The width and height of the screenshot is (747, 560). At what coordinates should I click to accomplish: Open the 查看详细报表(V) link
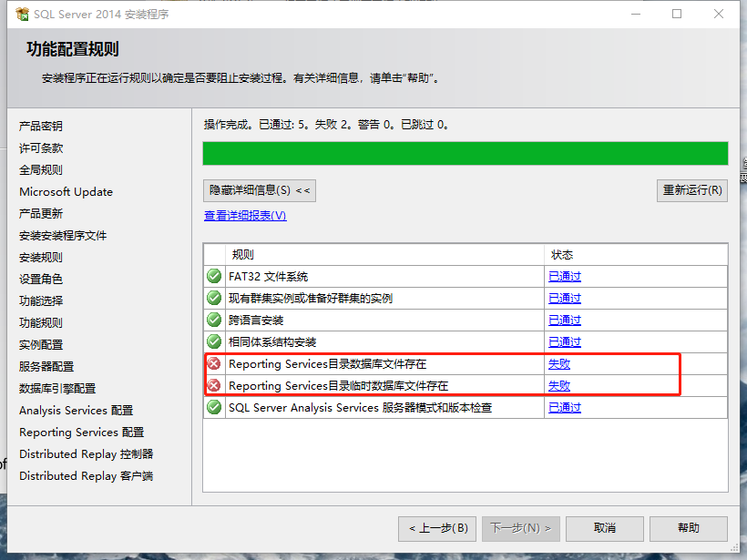(x=245, y=216)
